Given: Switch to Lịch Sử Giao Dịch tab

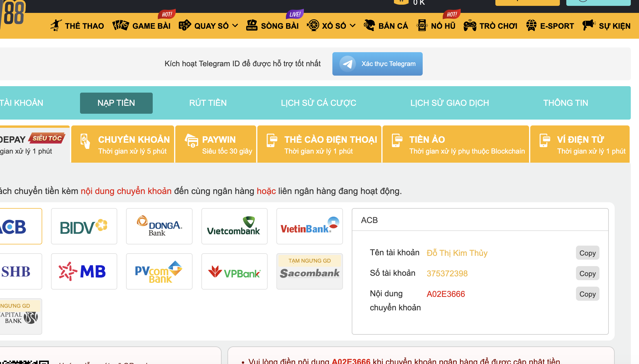Looking at the screenshot, I should click(x=449, y=103).
